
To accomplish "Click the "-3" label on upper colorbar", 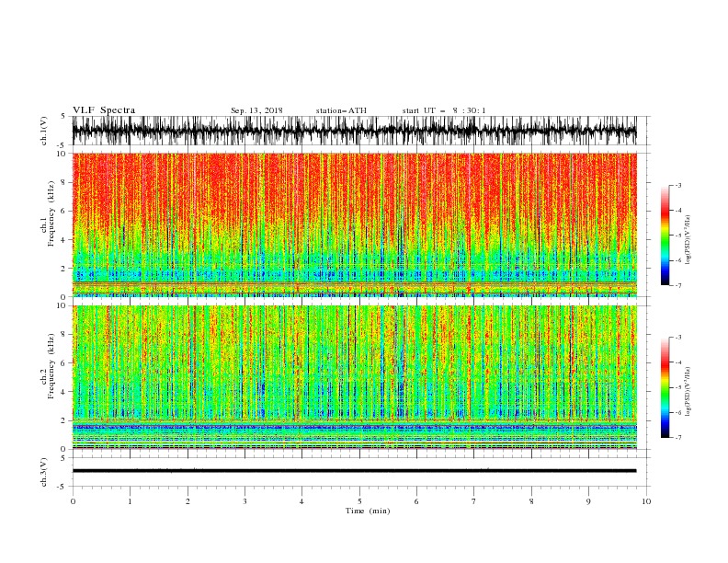I will 677,186.
